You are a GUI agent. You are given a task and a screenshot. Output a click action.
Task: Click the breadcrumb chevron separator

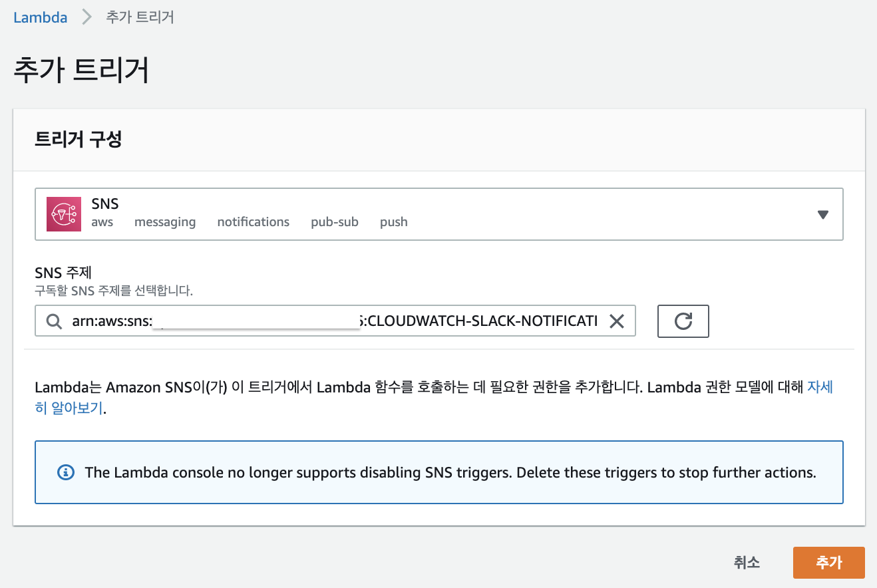click(x=87, y=17)
